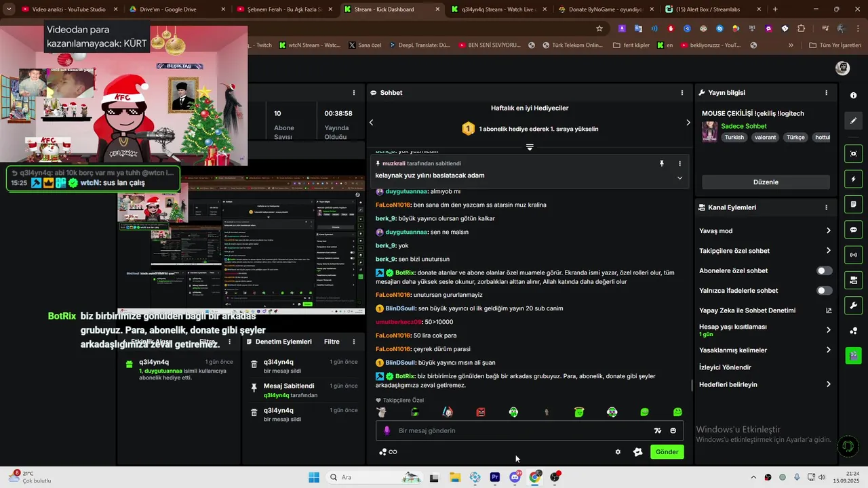868x488 pixels.
Task: Click the valorant tag
Action: [x=765, y=137]
